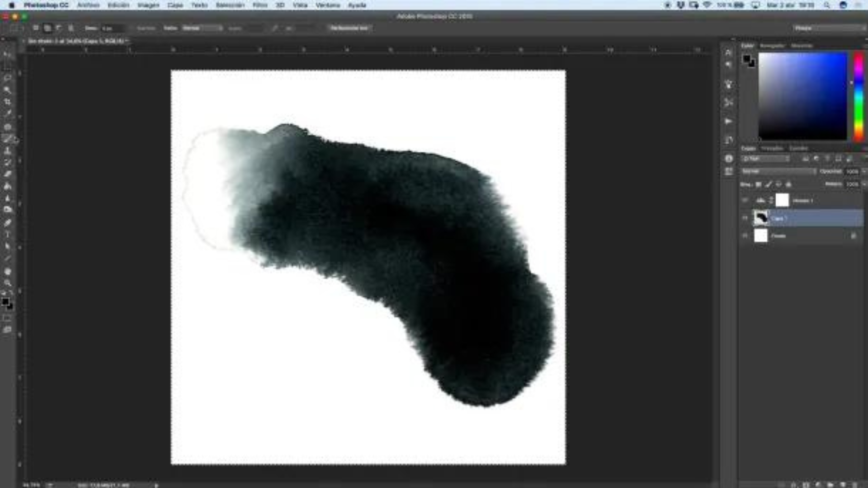The image size is (868, 488).
Task: Hide the Fondo layer
Action: (745, 235)
